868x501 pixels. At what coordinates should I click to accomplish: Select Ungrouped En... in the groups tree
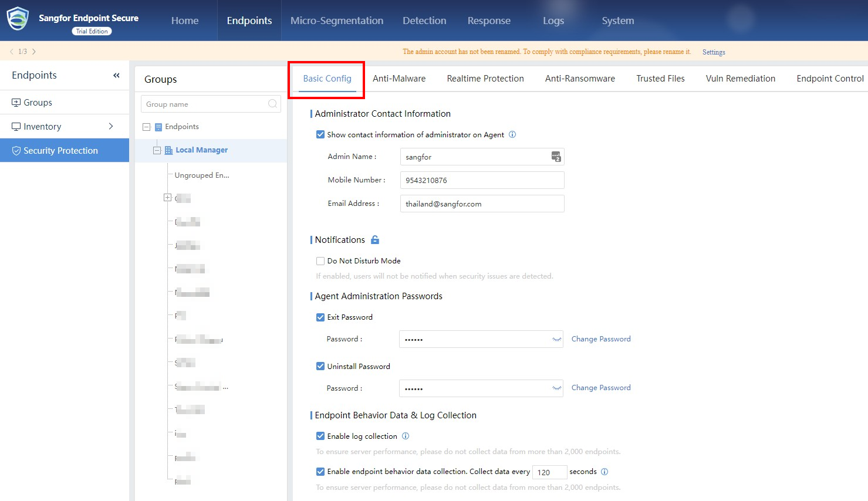click(x=202, y=175)
